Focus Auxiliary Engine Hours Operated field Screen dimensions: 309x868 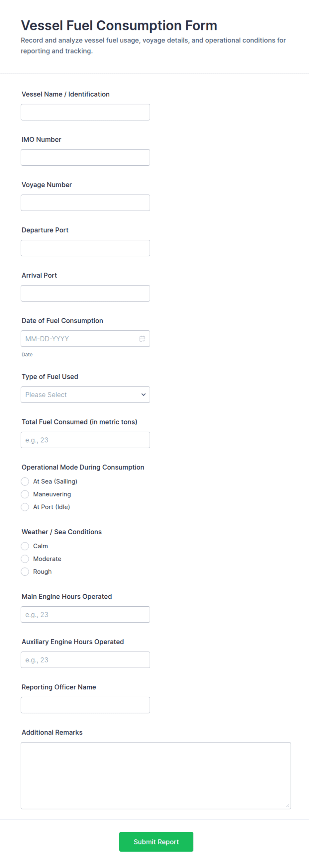pos(85,660)
